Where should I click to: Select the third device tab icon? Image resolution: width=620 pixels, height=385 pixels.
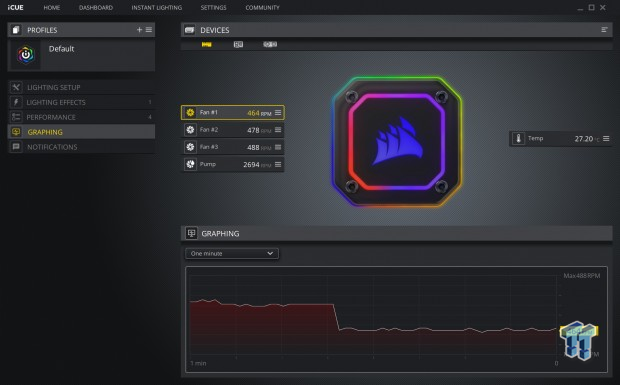[x=270, y=45]
